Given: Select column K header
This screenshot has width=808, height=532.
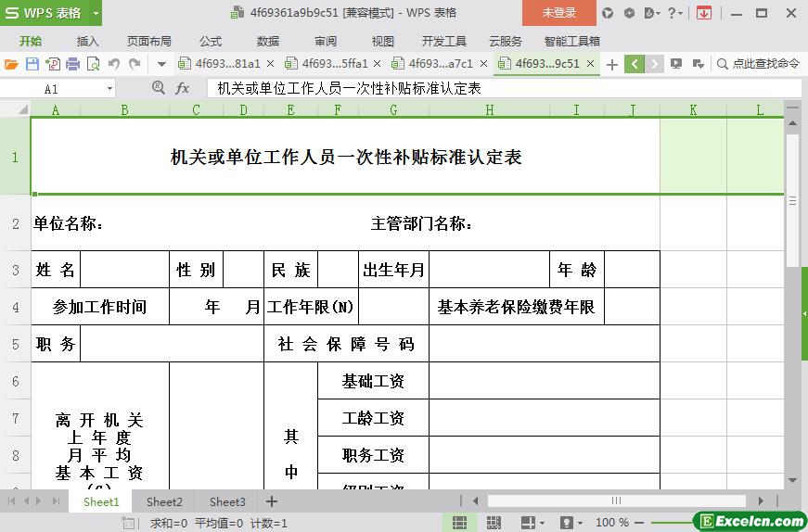Looking at the screenshot, I should pos(693,109).
